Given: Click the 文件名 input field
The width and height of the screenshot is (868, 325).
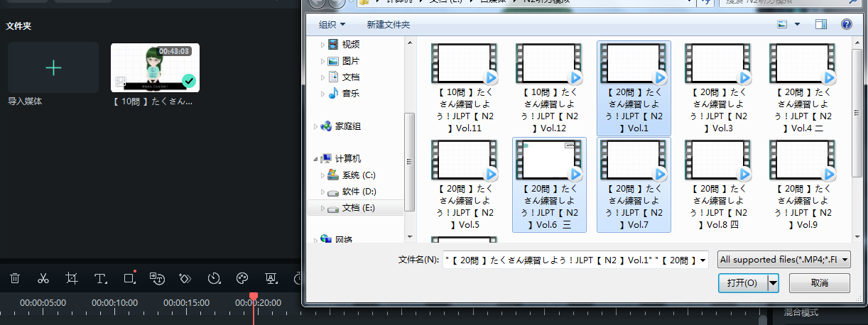Looking at the screenshot, I should [x=570, y=260].
